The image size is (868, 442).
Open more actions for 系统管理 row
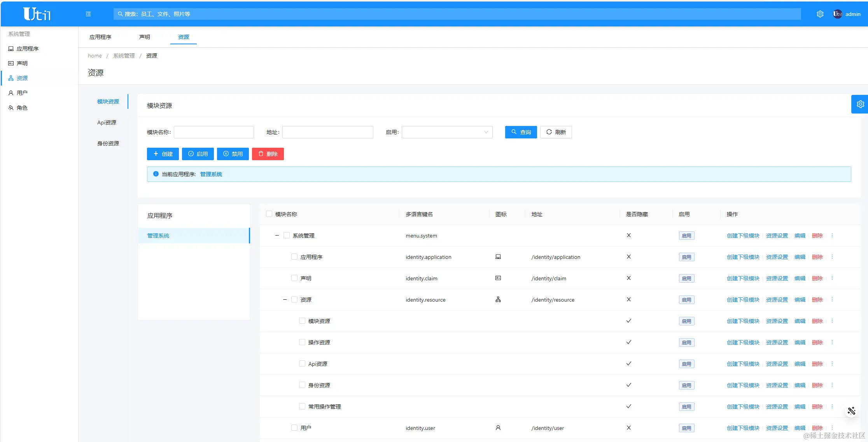(x=832, y=236)
